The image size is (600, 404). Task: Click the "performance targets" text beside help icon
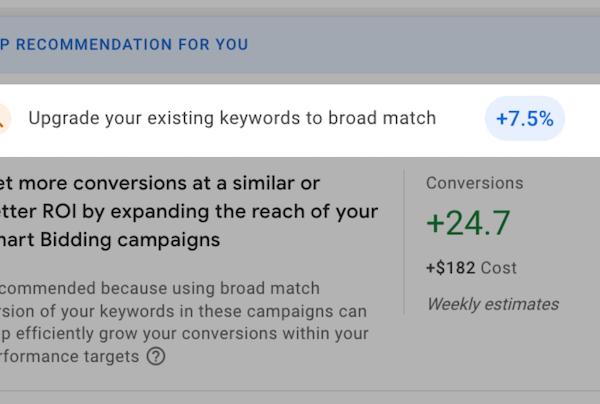click(x=70, y=356)
